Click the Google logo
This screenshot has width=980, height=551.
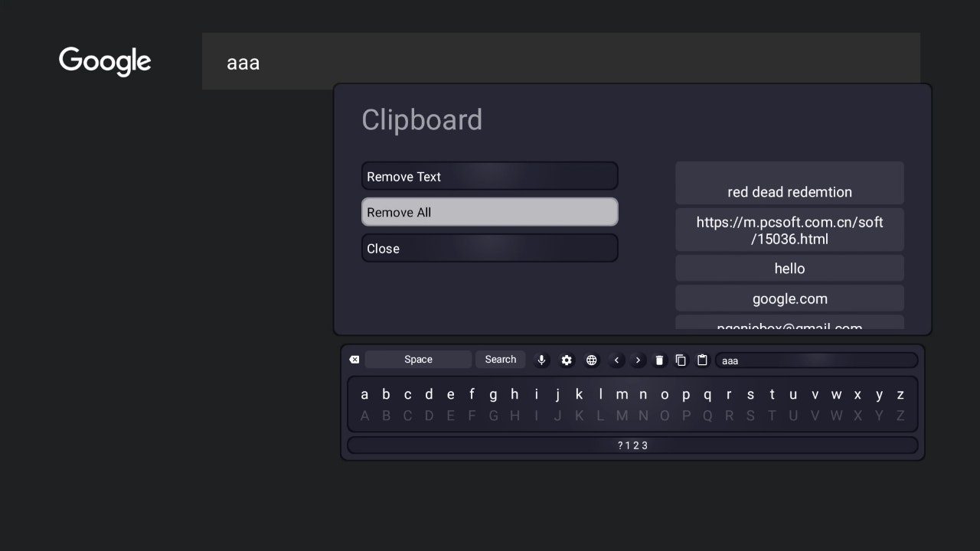pos(105,61)
